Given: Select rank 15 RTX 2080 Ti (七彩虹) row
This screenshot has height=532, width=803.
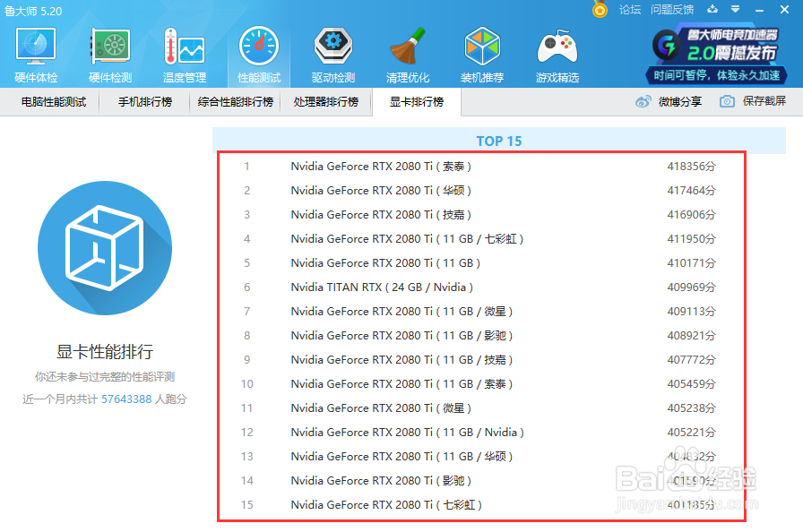Looking at the screenshot, I should click(x=481, y=505).
